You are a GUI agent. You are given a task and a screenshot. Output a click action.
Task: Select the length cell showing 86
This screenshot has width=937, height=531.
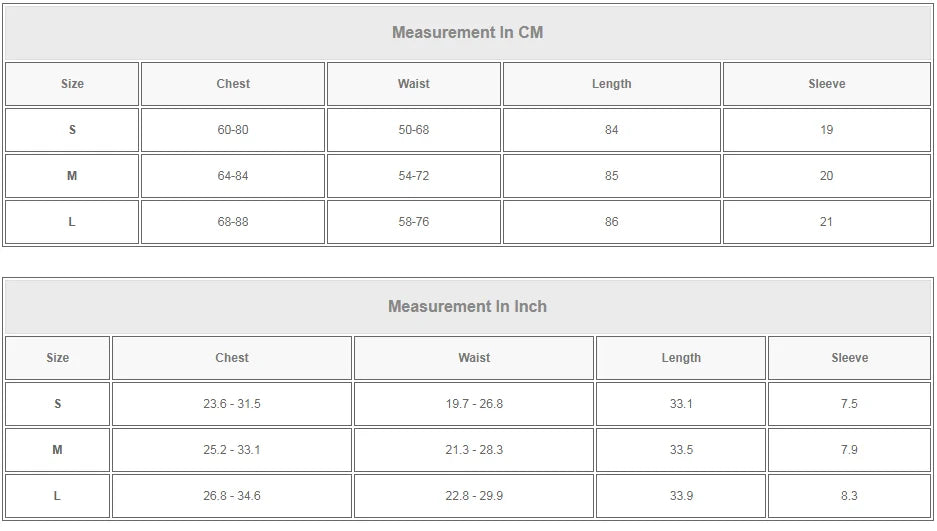point(612,222)
